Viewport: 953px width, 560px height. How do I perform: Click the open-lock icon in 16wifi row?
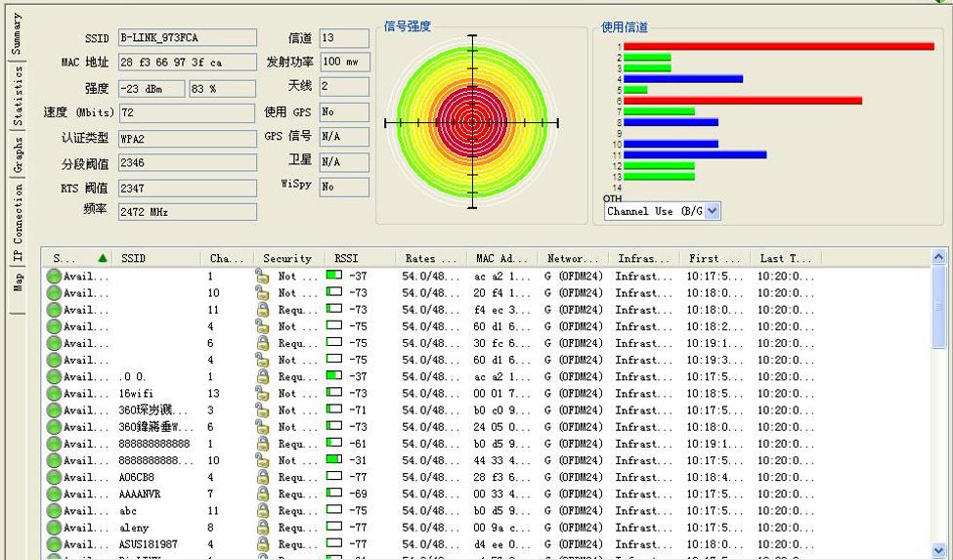point(263,394)
